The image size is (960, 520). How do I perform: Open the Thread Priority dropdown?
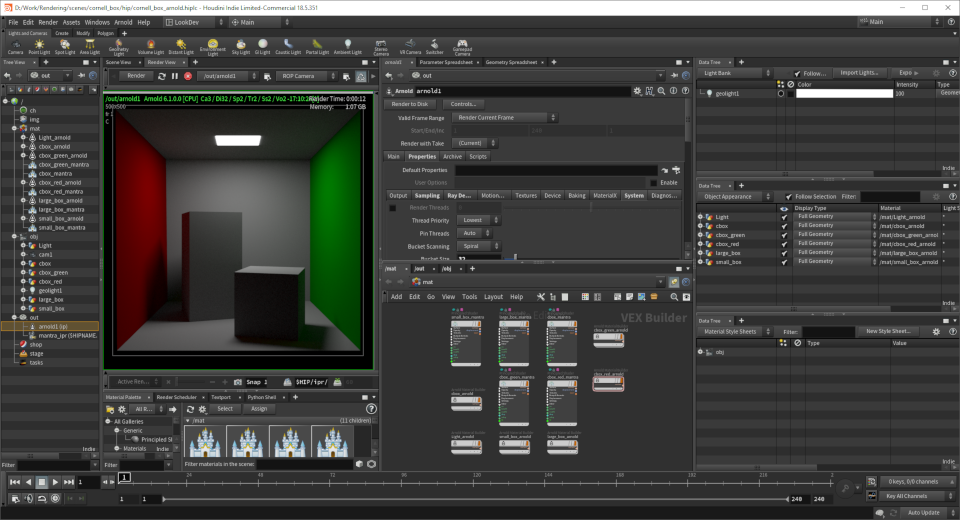click(479, 220)
